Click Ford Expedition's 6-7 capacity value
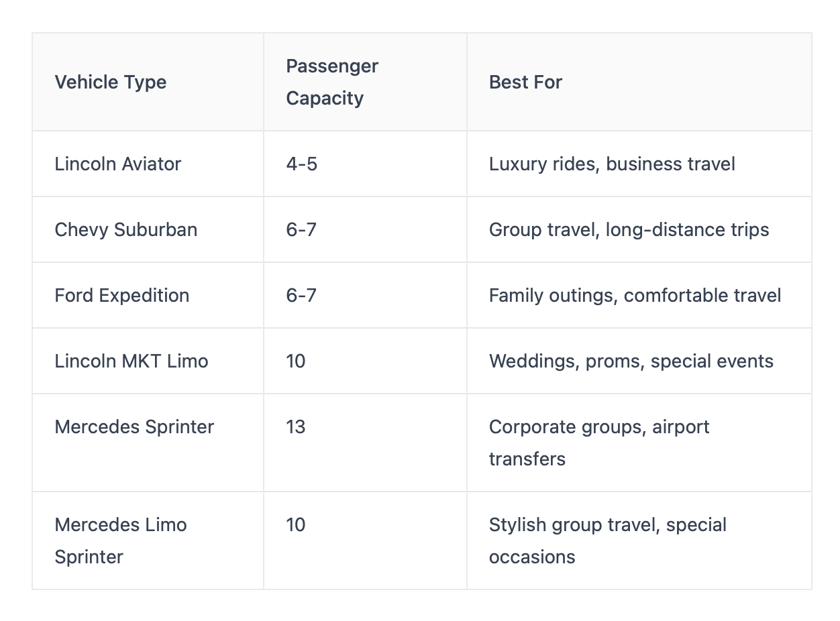840x621 pixels. pos(301,295)
